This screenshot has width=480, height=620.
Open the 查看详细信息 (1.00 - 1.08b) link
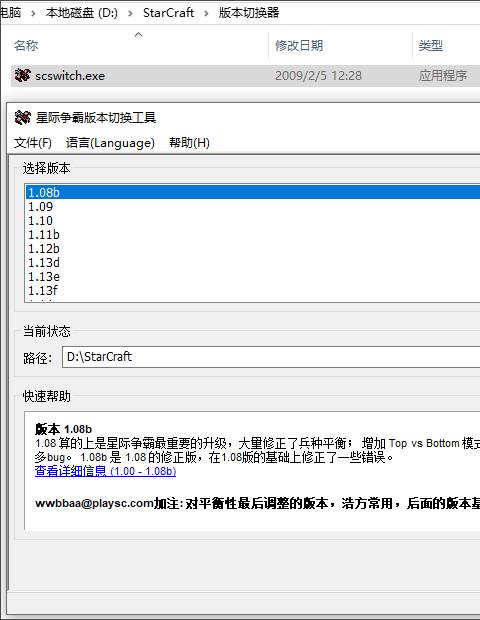click(106, 471)
